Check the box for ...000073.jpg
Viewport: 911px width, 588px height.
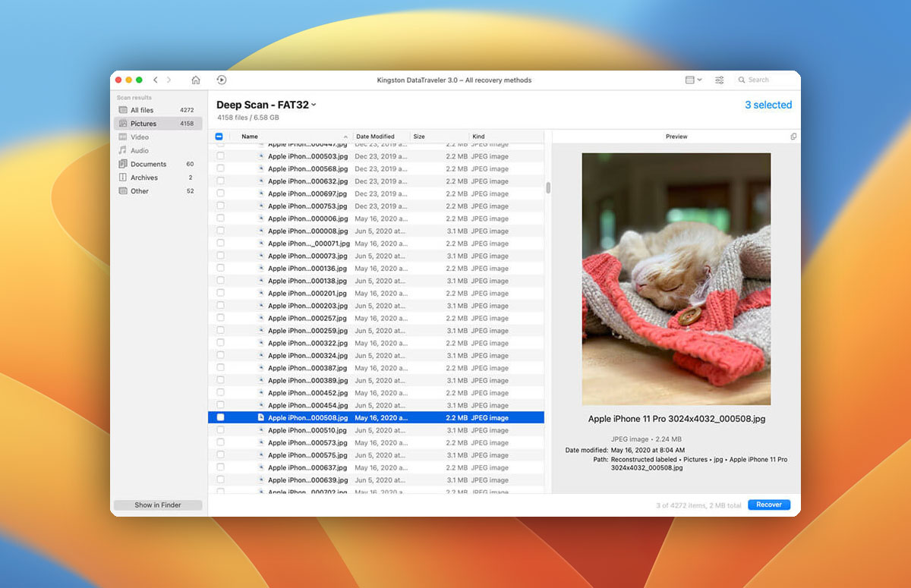click(x=220, y=256)
